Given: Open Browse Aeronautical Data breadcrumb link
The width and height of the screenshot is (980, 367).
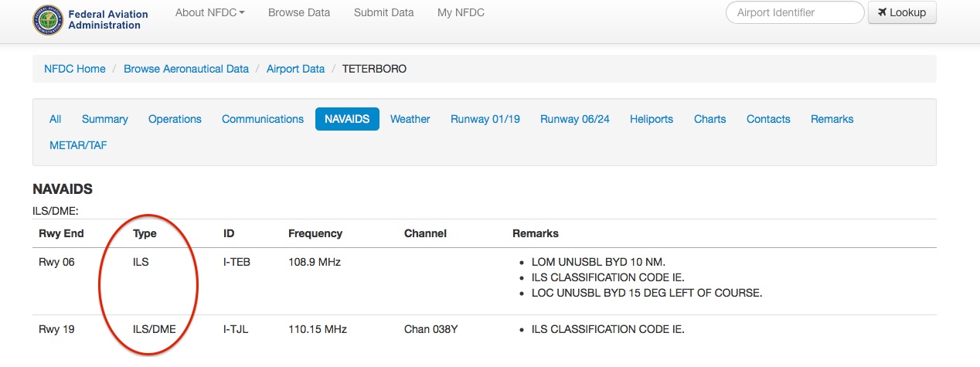Looking at the screenshot, I should [186, 69].
